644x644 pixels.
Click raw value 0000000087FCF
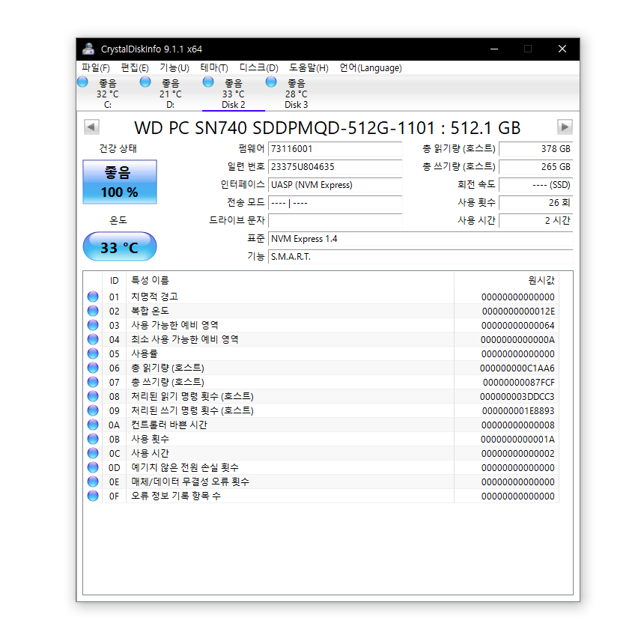[519, 383]
